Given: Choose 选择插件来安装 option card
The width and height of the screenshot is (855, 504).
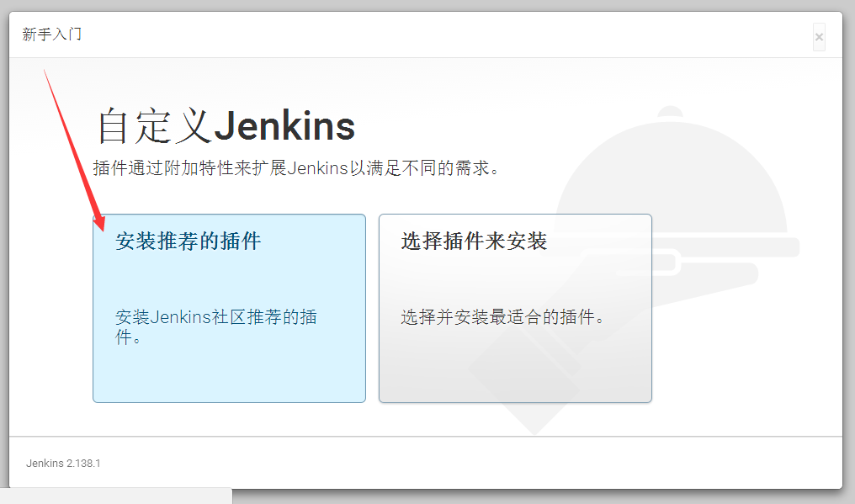Looking at the screenshot, I should tap(515, 308).
